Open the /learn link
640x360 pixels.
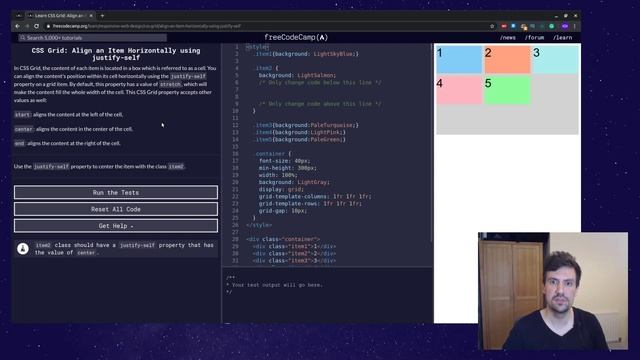coord(562,38)
